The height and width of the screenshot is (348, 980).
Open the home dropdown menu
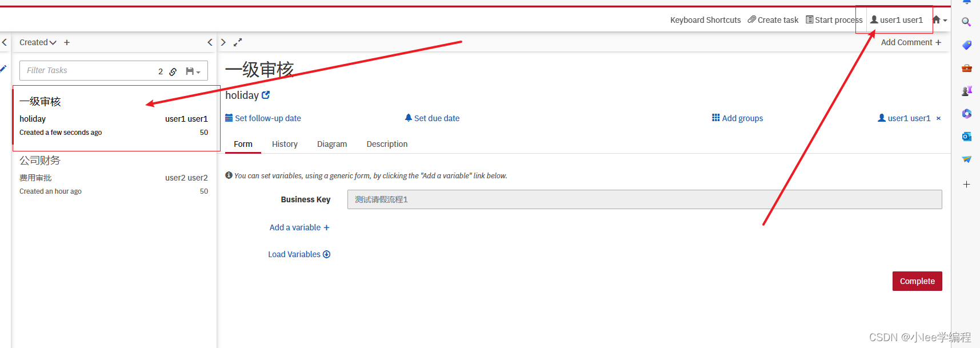click(939, 20)
